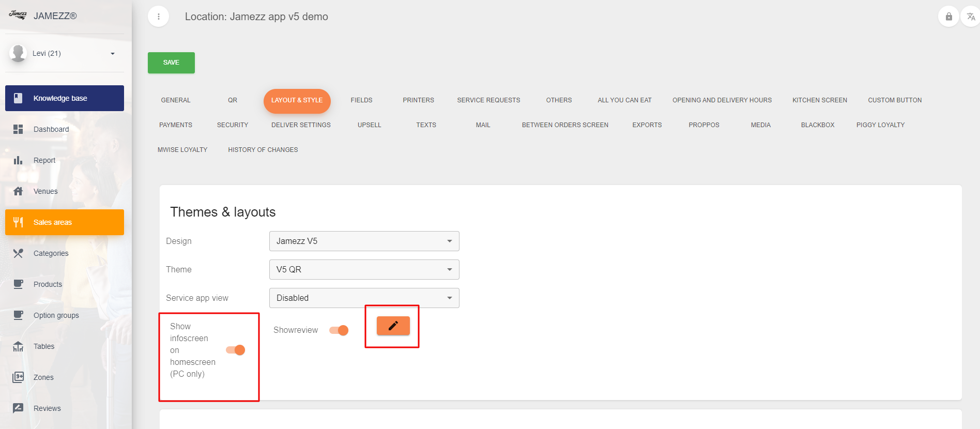Open the History of Changes tab
The width and height of the screenshot is (980, 429).
(263, 150)
